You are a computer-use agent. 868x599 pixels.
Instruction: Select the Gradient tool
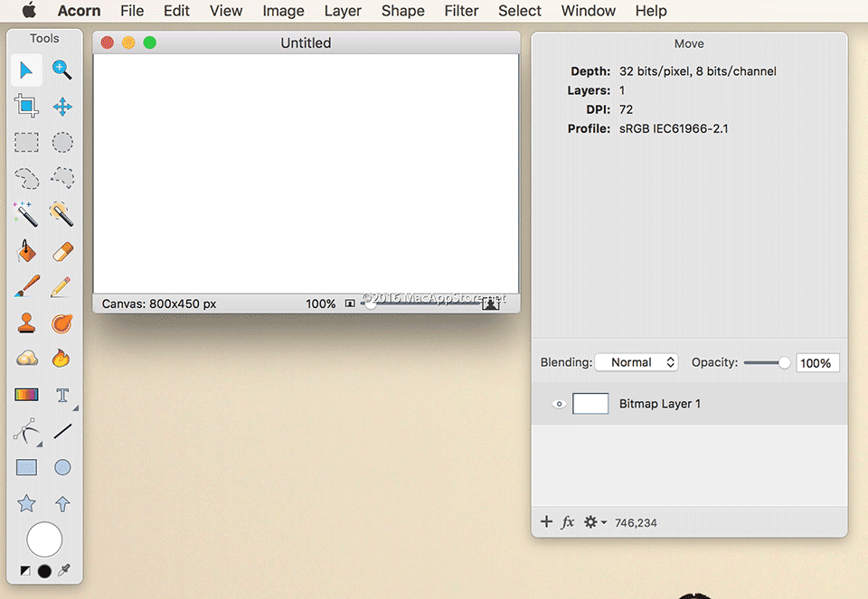[26, 395]
